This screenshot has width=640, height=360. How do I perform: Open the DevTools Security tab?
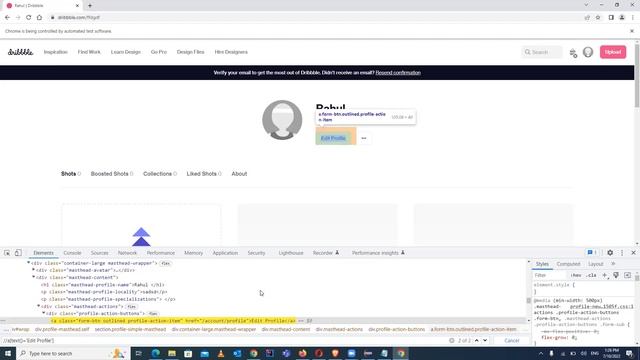coord(256,253)
